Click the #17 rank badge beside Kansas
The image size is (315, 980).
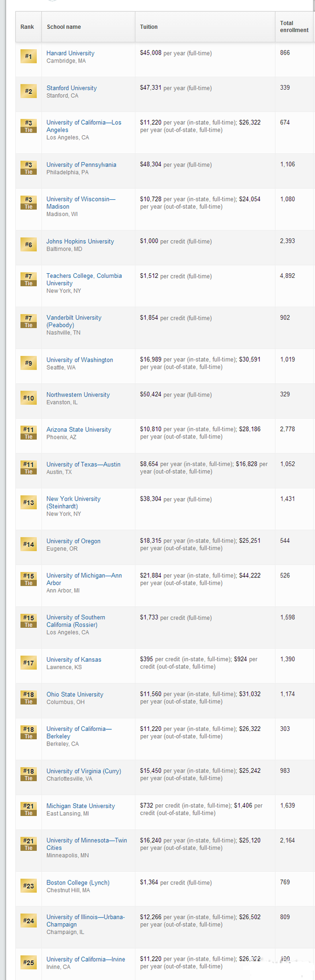28,663
